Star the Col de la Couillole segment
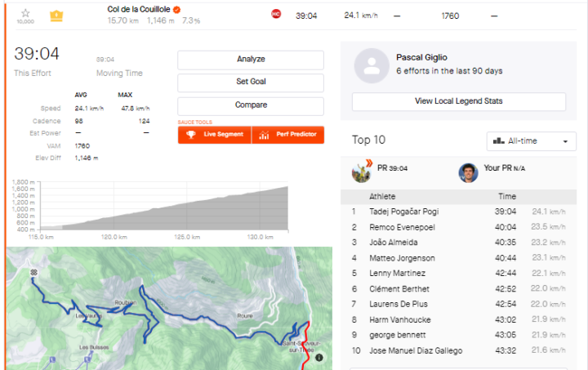 pos(26,13)
